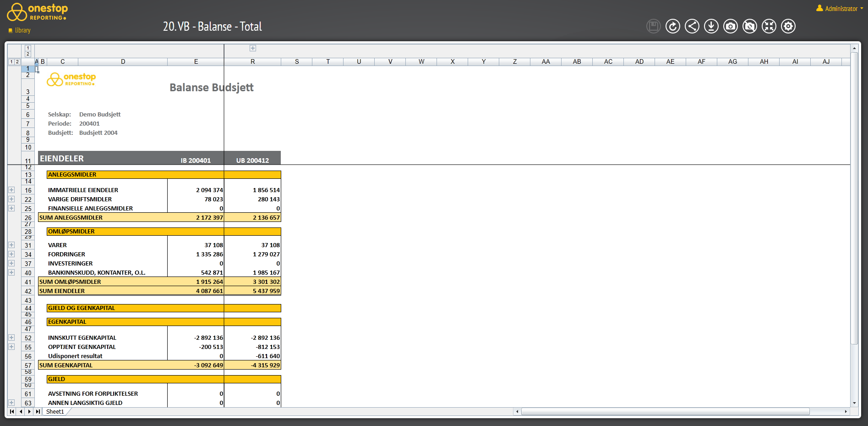This screenshot has height=426, width=868.
Task: Expand row 16 Immatrielle eiendeler group
Action: tap(11, 190)
